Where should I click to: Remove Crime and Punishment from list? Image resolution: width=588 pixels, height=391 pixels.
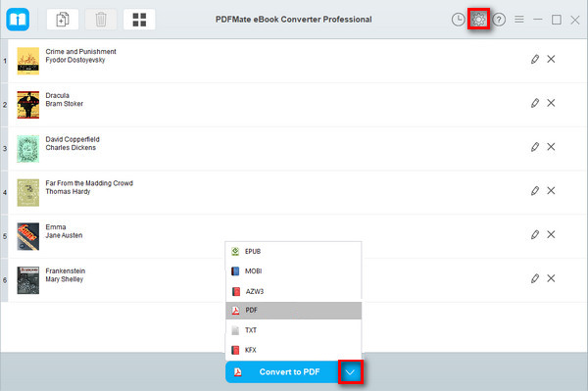(551, 59)
